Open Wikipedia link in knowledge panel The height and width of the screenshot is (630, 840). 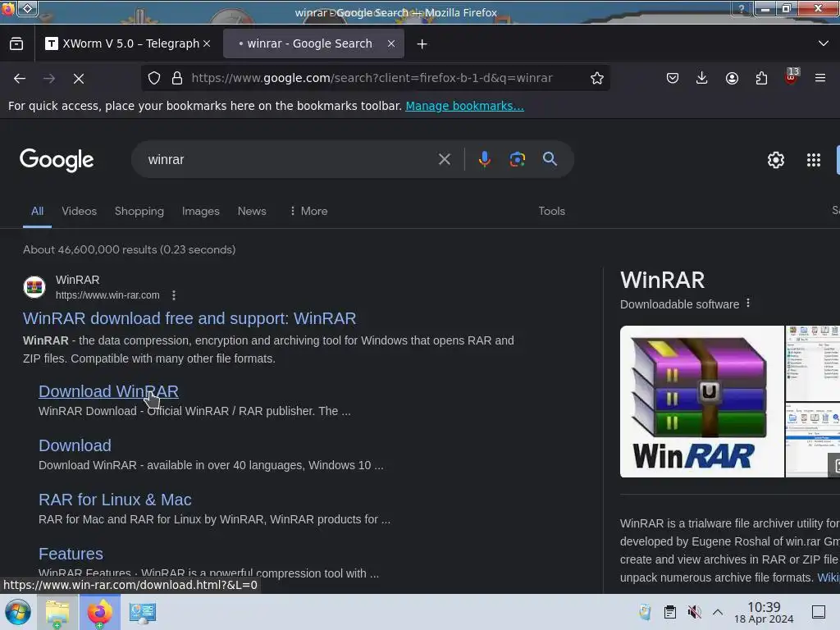829,577
